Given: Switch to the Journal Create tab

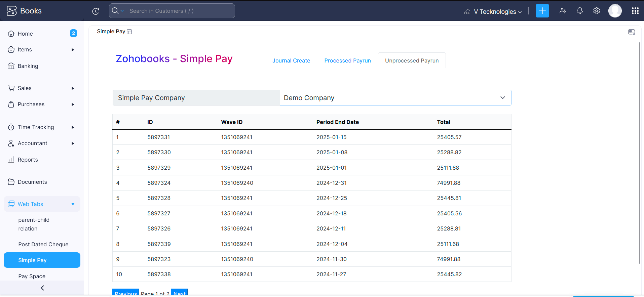Looking at the screenshot, I should coord(291,60).
